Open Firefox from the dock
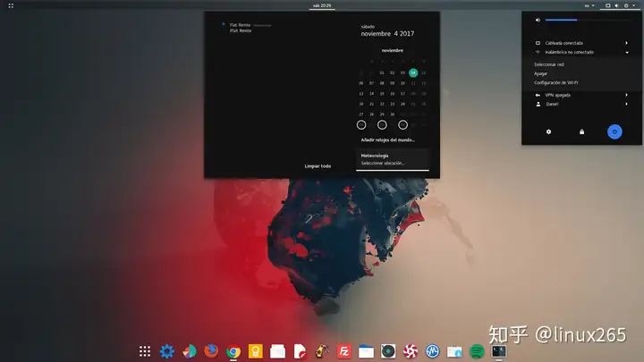The height and width of the screenshot is (362, 644). tap(211, 351)
